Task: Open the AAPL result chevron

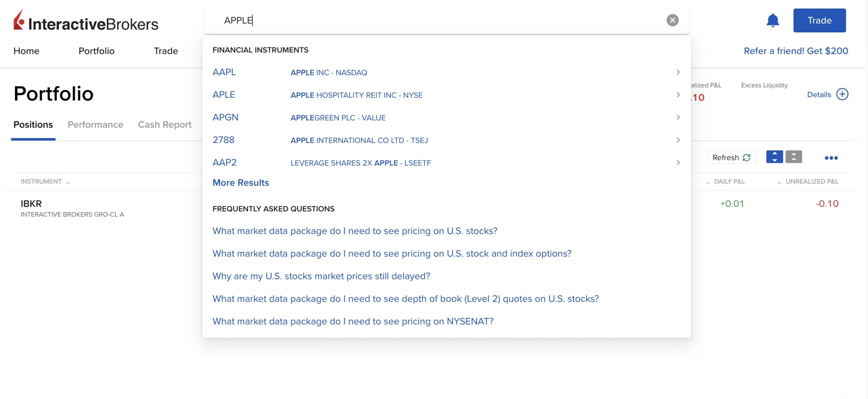Action: coord(678,72)
